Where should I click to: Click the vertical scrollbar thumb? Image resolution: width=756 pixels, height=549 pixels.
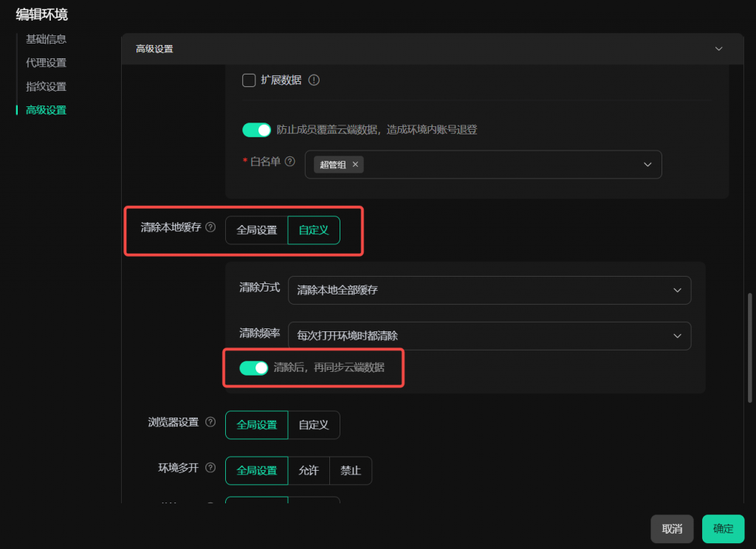(x=750, y=347)
